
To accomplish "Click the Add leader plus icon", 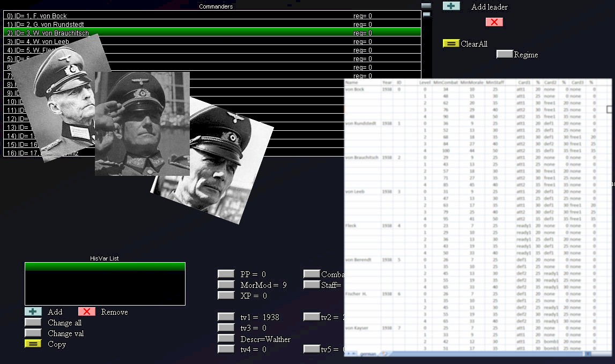I will pos(451,6).
